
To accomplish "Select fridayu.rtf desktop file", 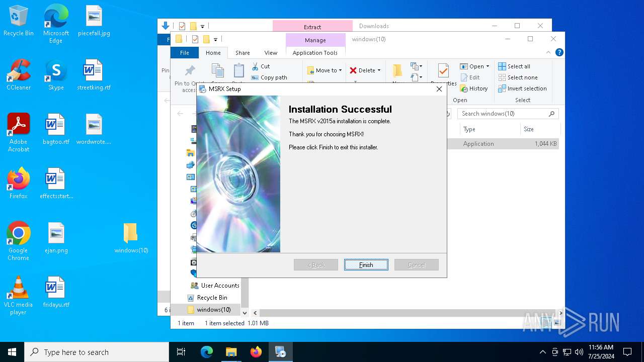I will 56,293.
